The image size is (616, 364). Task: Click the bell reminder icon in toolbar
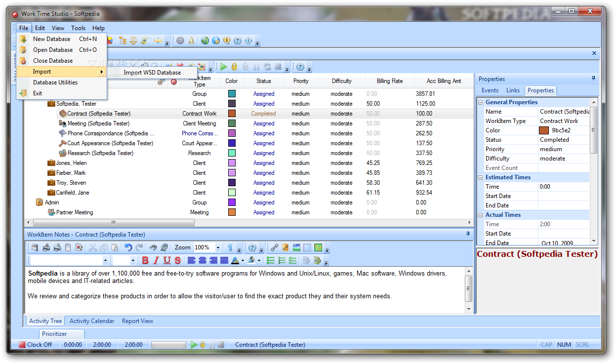[x=191, y=40]
